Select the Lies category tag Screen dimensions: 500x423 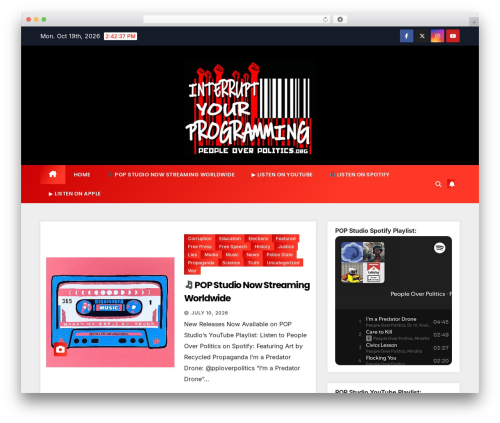tap(192, 255)
